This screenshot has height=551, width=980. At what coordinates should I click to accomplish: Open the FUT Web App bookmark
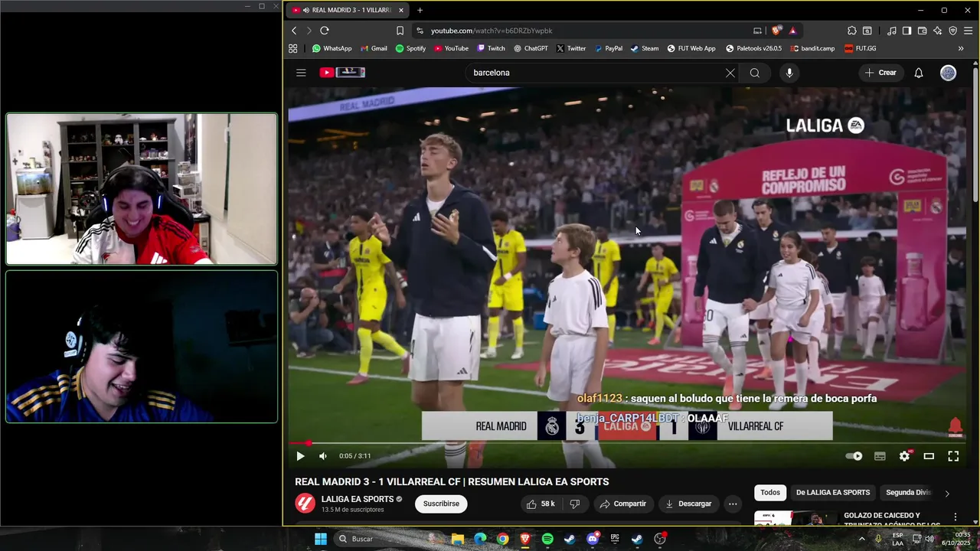click(691, 48)
